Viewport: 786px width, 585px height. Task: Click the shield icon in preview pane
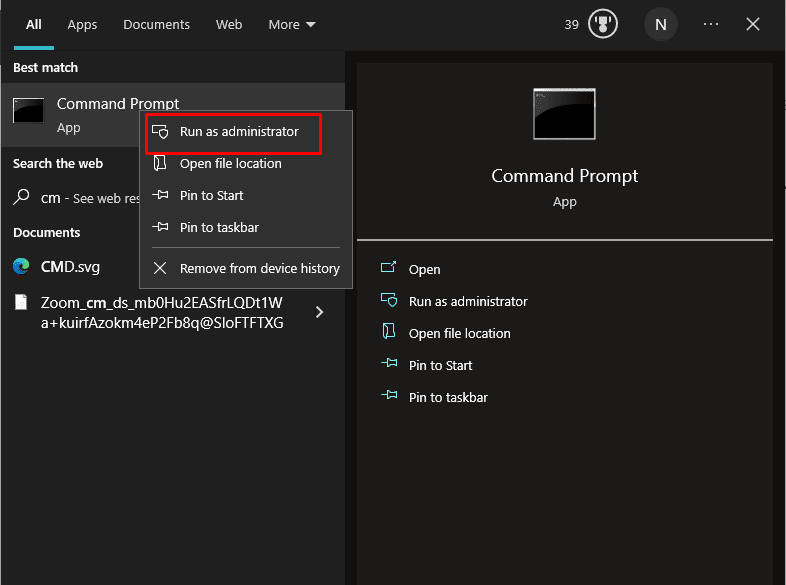(389, 300)
